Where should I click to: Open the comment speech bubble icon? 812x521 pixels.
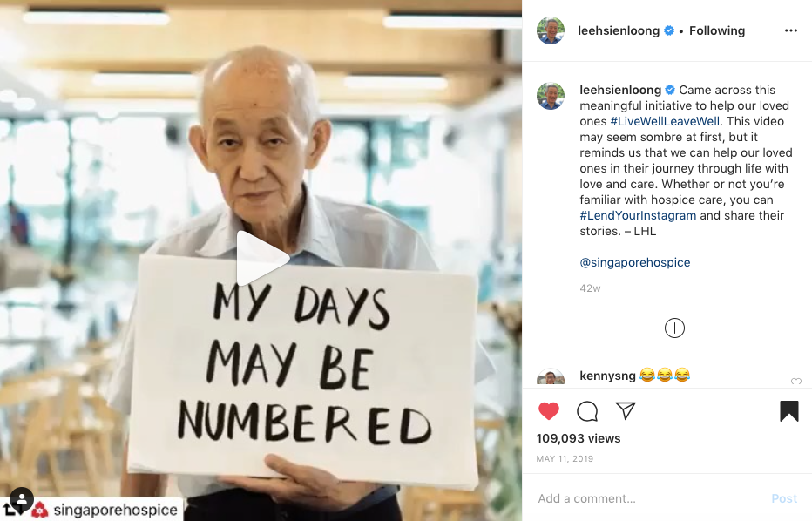[x=587, y=411]
